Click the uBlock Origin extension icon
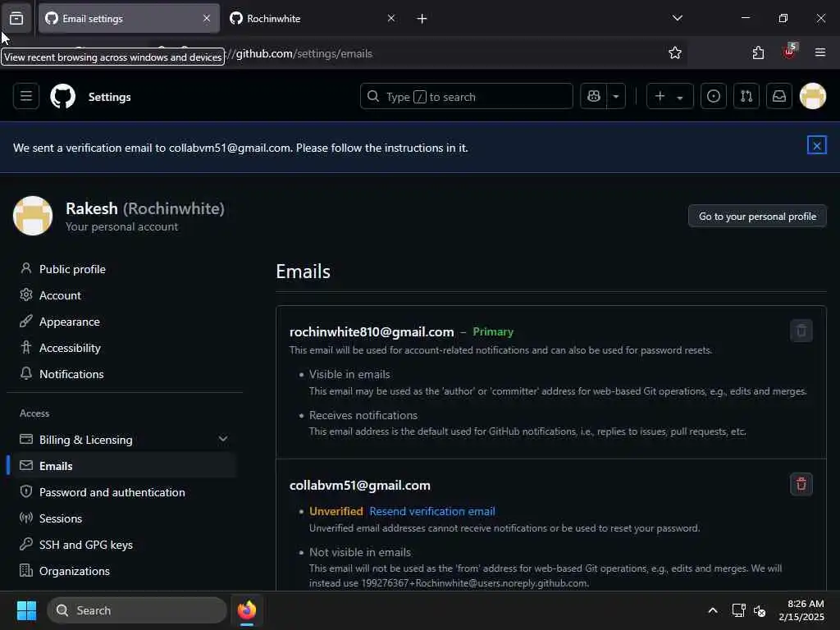The image size is (840, 630). point(789,52)
